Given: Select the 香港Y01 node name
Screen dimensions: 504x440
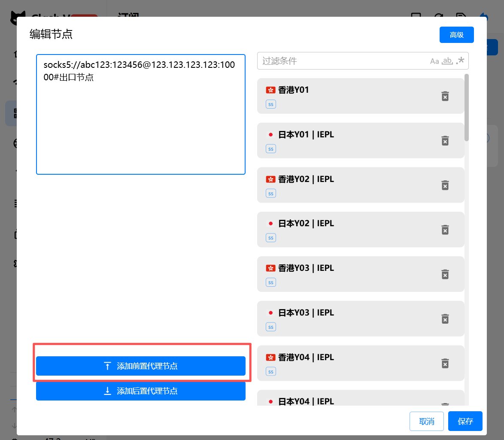Looking at the screenshot, I should [293, 90].
